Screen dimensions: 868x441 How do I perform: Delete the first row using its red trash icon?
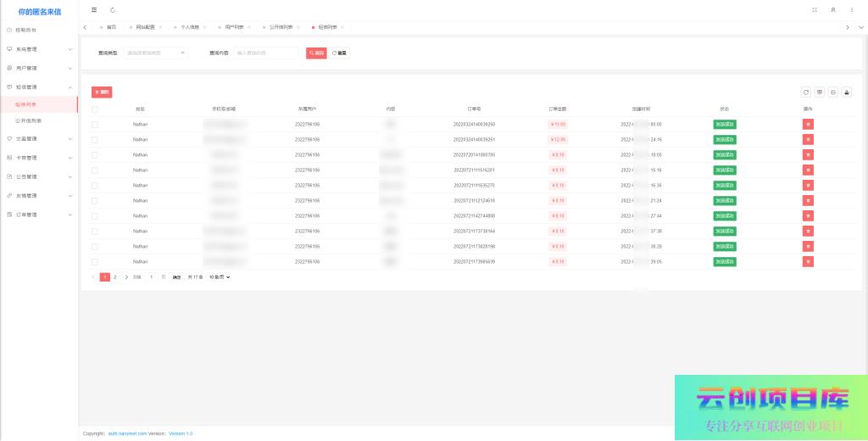pos(808,124)
